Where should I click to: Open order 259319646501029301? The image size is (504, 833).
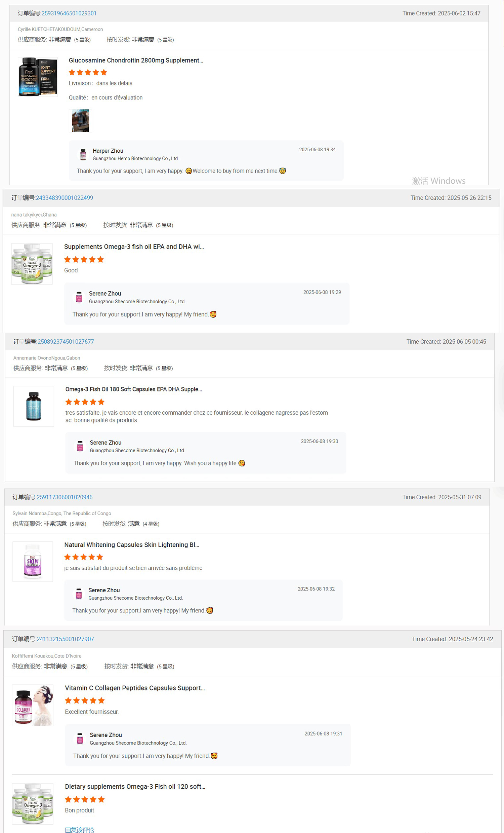pyautogui.click(x=69, y=13)
